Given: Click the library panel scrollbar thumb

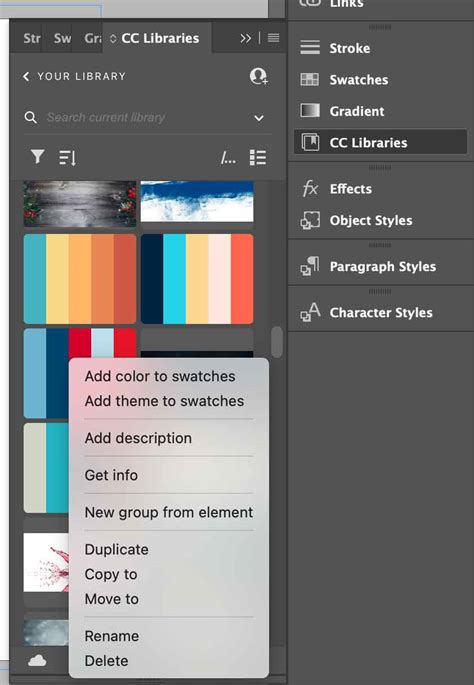Looking at the screenshot, I should click(277, 342).
